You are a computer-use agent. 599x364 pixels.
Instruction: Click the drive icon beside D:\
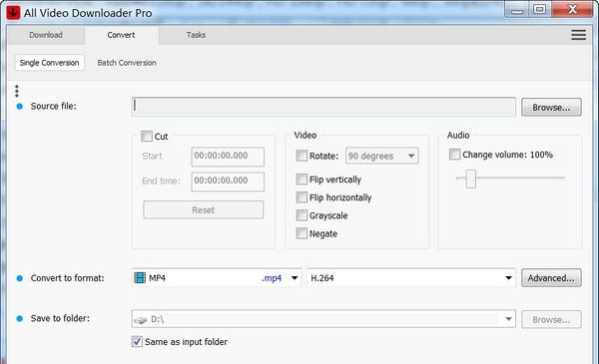140,320
